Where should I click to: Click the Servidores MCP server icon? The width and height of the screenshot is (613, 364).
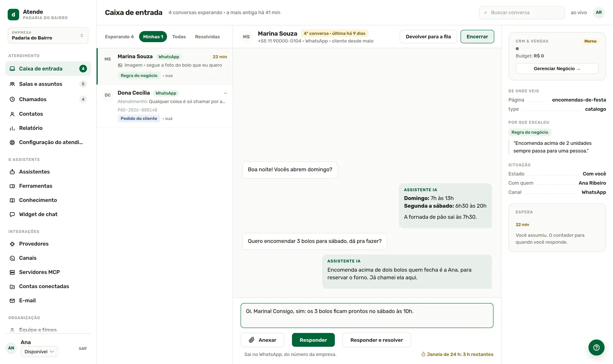12,272
